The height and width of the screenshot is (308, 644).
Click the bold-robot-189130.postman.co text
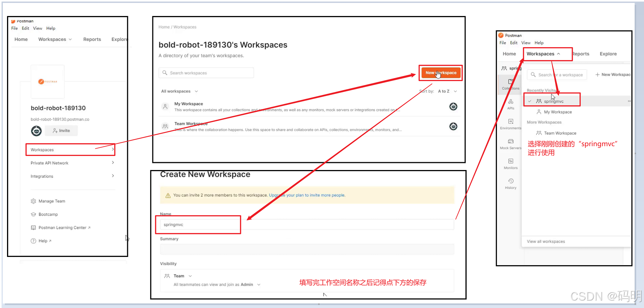[60, 119]
